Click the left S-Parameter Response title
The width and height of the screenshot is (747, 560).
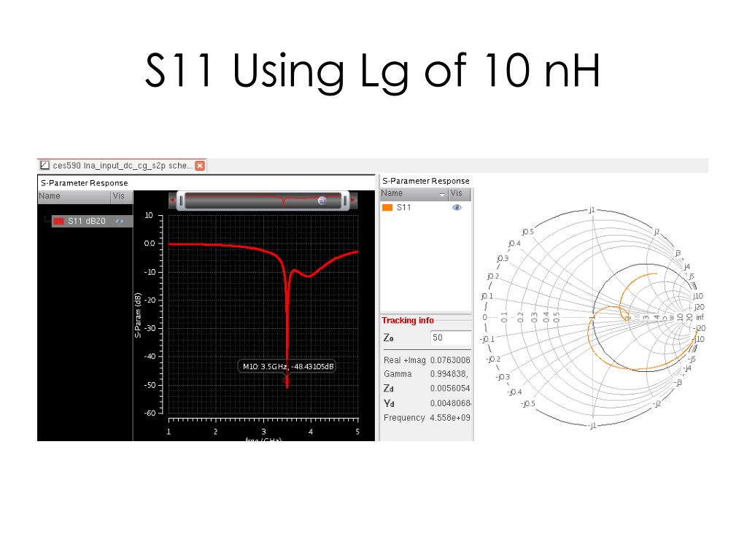click(x=85, y=183)
